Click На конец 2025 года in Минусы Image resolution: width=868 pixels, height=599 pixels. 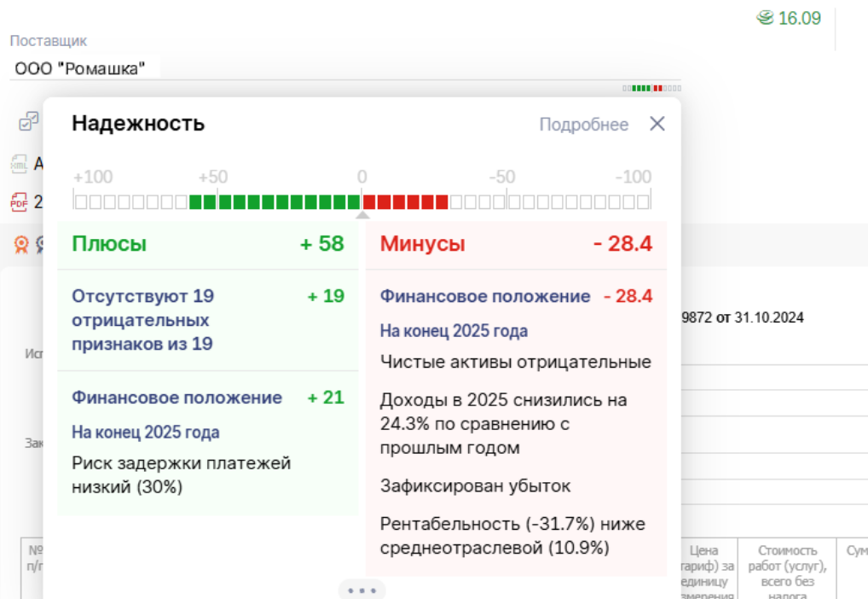pyautogui.click(x=454, y=331)
